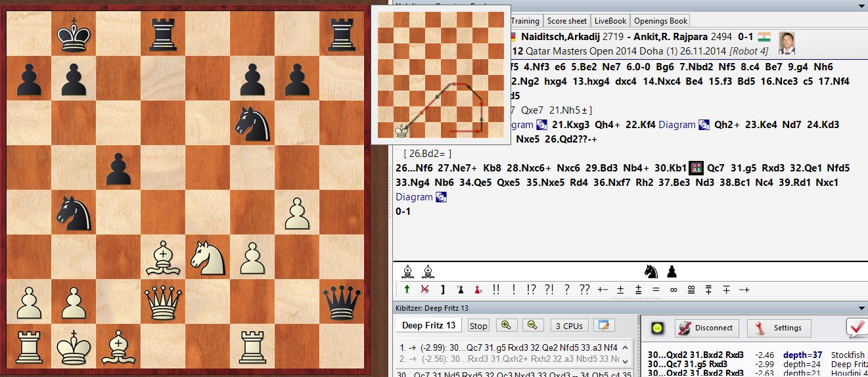Apply the double exclamation '!!' annotation
The width and height of the screenshot is (868, 377).
pos(494,289)
